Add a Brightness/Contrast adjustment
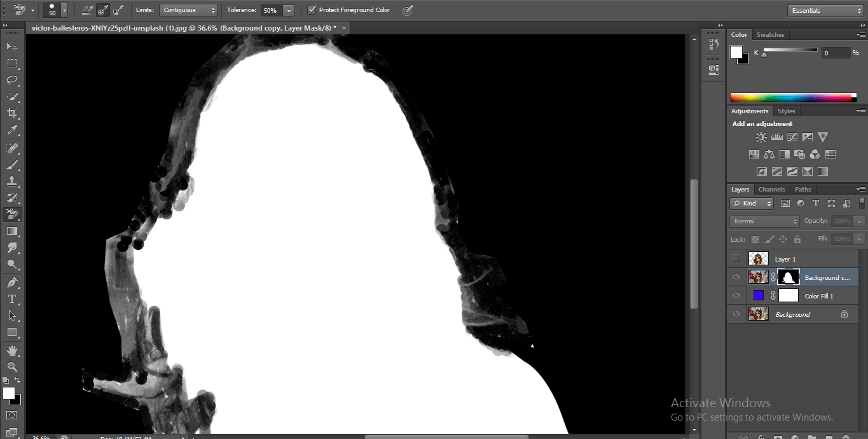 (x=761, y=137)
